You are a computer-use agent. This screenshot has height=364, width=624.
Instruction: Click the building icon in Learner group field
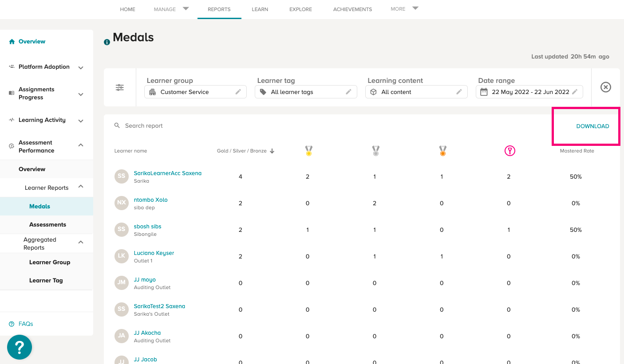[x=153, y=92]
